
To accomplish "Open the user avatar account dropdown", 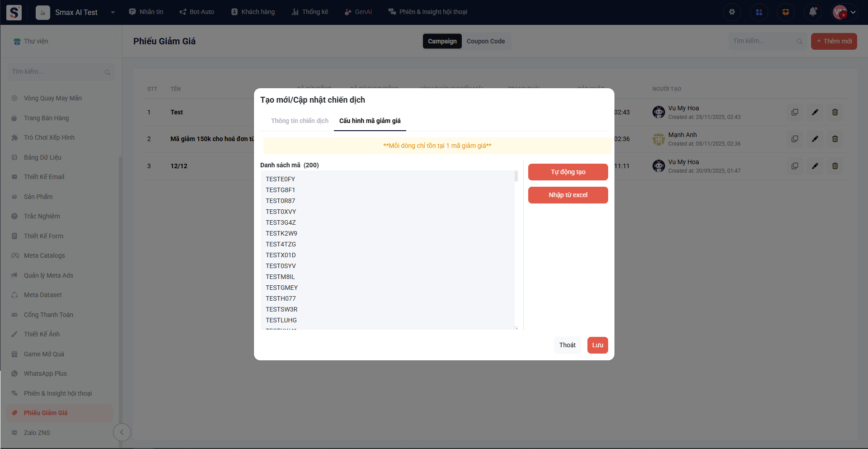I will click(844, 12).
